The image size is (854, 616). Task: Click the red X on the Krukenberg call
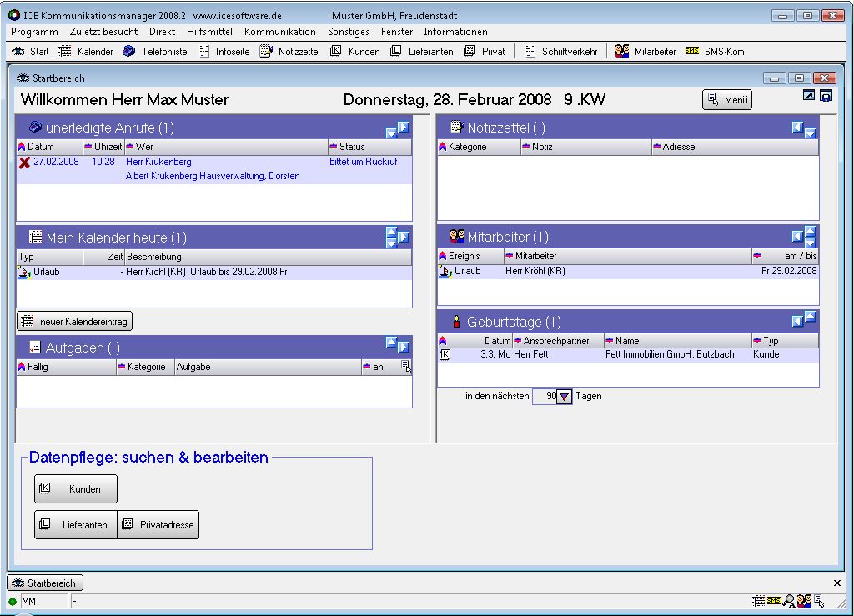[24, 163]
